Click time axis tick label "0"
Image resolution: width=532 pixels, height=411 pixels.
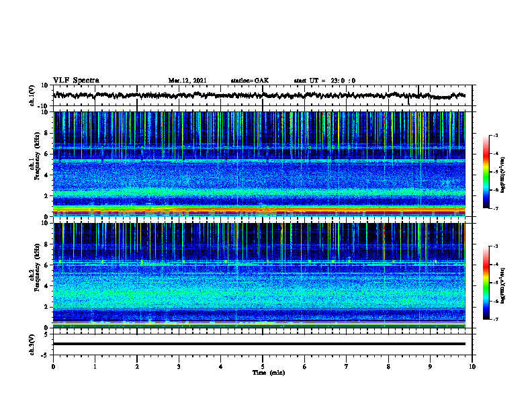[53, 367]
